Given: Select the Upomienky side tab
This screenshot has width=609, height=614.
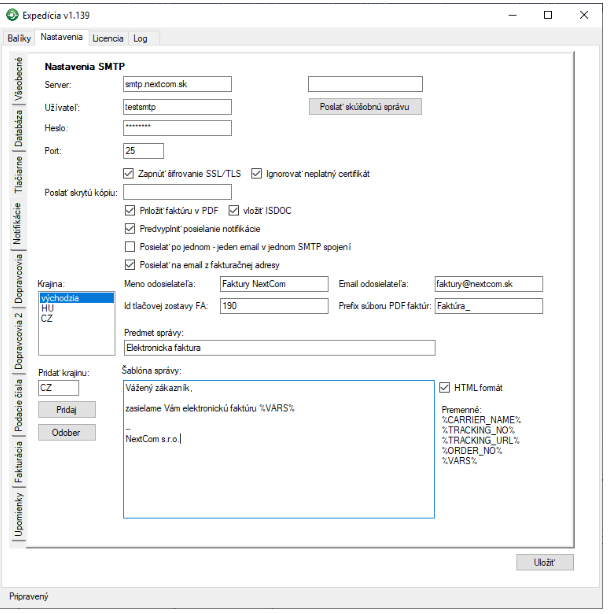Looking at the screenshot, I should coord(18,515).
